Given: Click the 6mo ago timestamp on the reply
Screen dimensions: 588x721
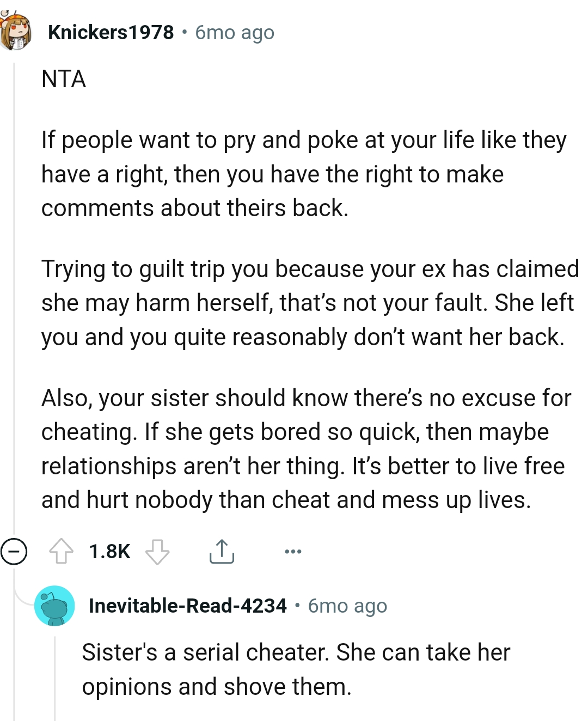Looking at the screenshot, I should [348, 606].
